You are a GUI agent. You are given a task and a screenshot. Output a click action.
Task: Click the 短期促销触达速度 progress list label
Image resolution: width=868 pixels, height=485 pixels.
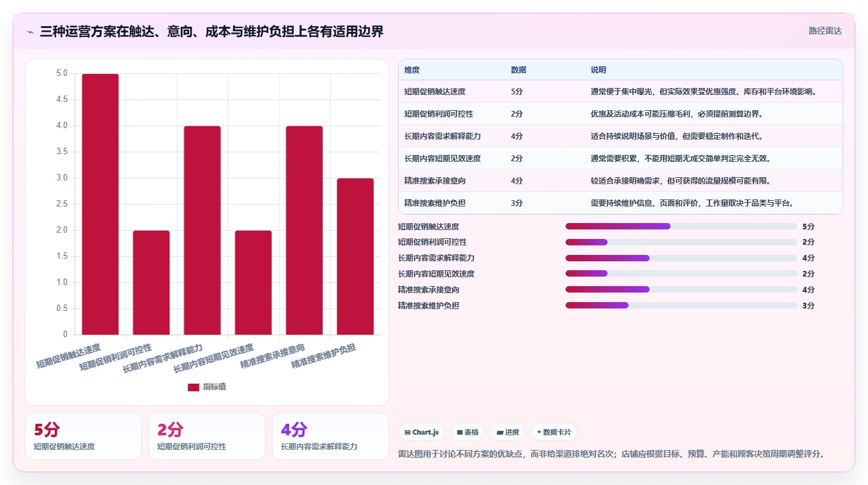click(429, 226)
